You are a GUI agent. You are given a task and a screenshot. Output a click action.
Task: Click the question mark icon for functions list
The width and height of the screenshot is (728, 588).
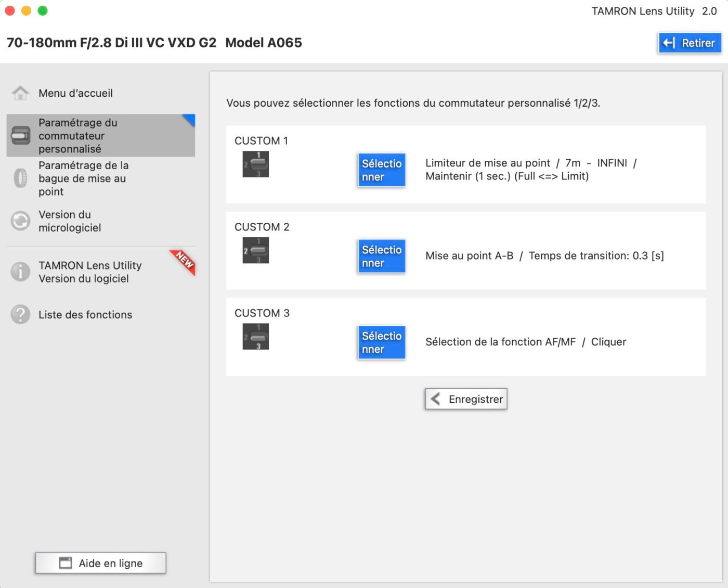pos(20,314)
